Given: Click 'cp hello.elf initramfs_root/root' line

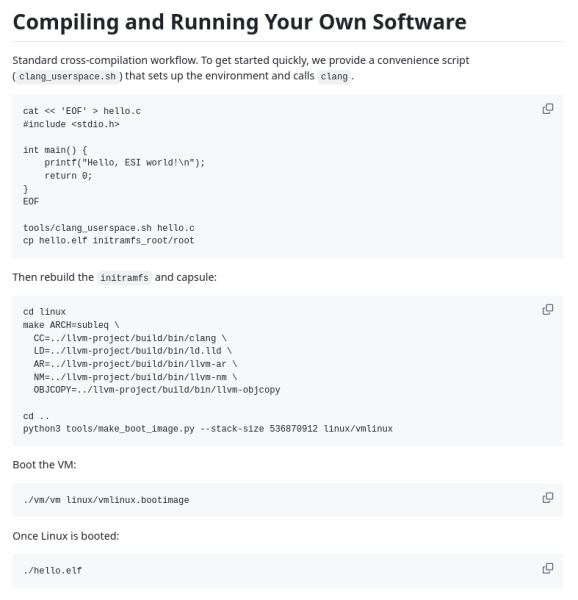Looking at the screenshot, I should point(109,241).
